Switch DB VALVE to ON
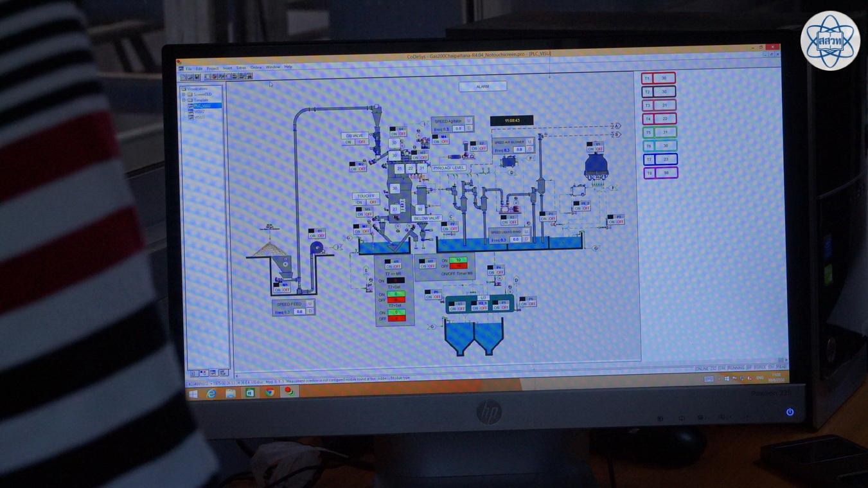The image size is (868, 488). (349, 142)
